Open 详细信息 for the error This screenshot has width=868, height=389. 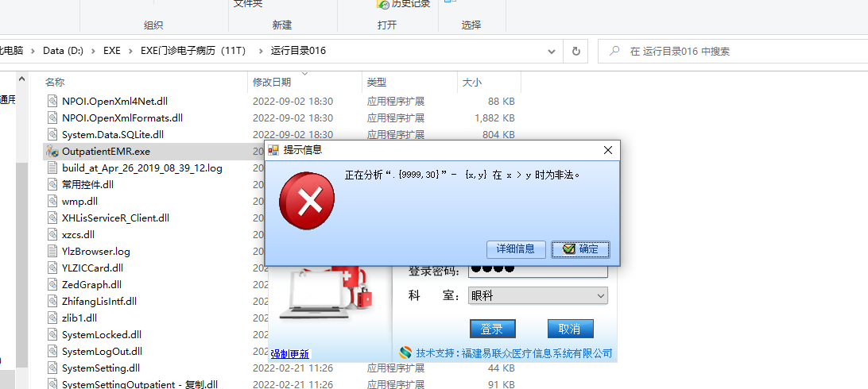(x=516, y=249)
